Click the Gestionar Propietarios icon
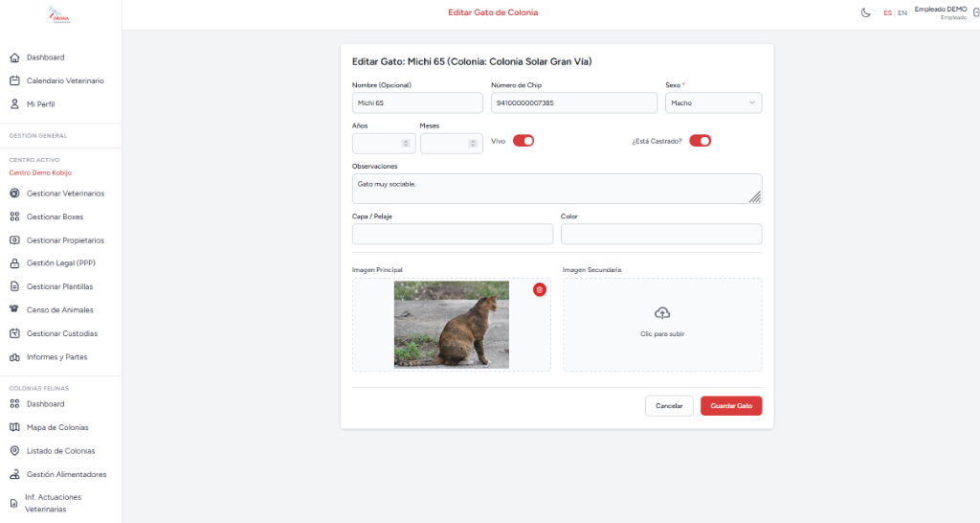The image size is (980, 523). [x=14, y=240]
